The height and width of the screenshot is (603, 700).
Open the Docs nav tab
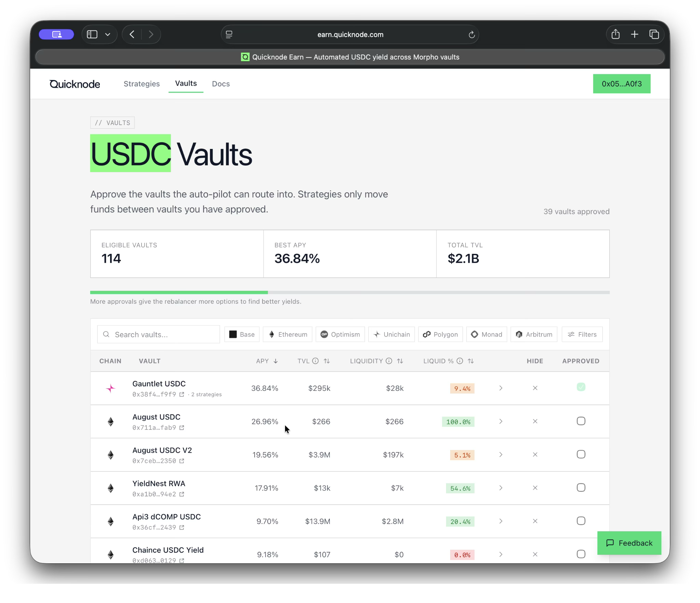pos(221,84)
